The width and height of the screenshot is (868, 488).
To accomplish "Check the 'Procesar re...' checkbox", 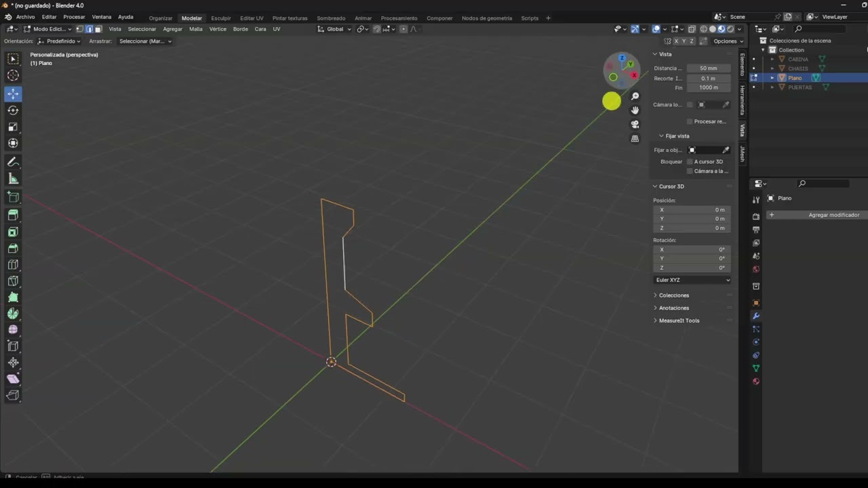I will tap(690, 122).
